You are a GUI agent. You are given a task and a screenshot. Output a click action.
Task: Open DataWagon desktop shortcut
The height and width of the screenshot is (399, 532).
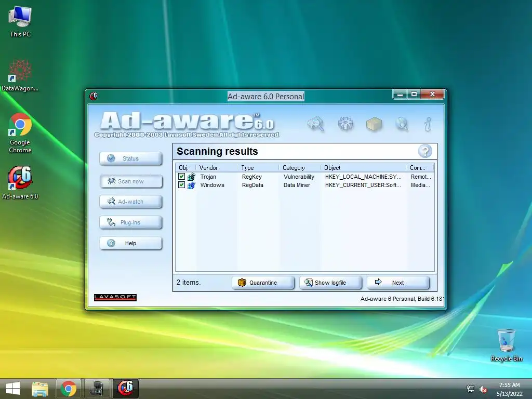point(20,75)
